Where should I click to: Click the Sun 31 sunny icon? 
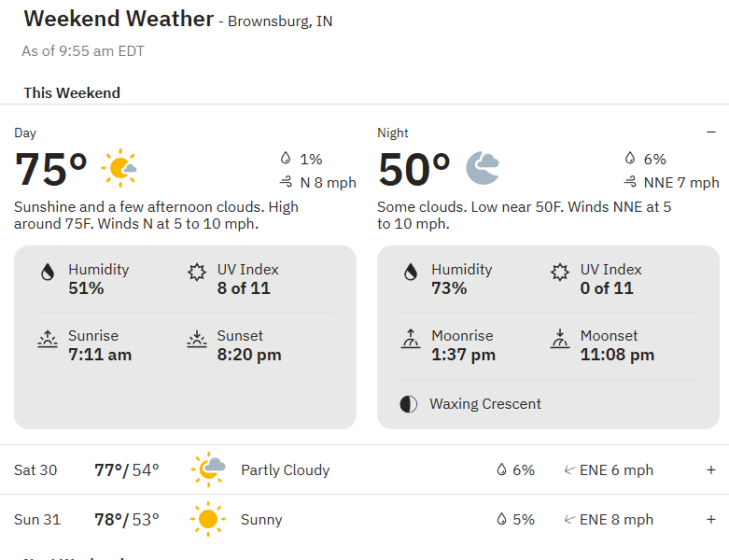pos(208,519)
